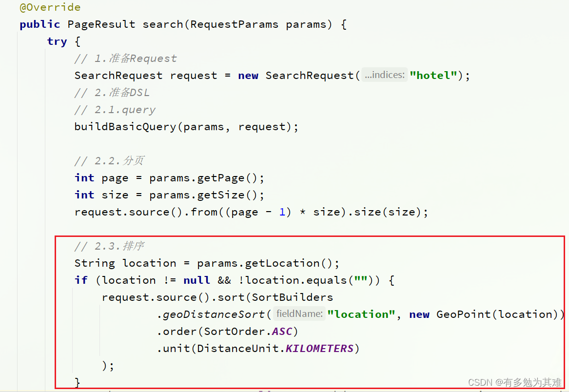Click 'int' keyword on size line
The height and width of the screenshot is (392, 569).
84,195
